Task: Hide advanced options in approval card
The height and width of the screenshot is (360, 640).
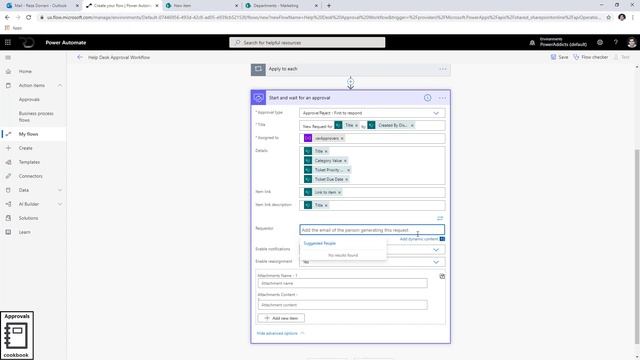Action: [280, 333]
